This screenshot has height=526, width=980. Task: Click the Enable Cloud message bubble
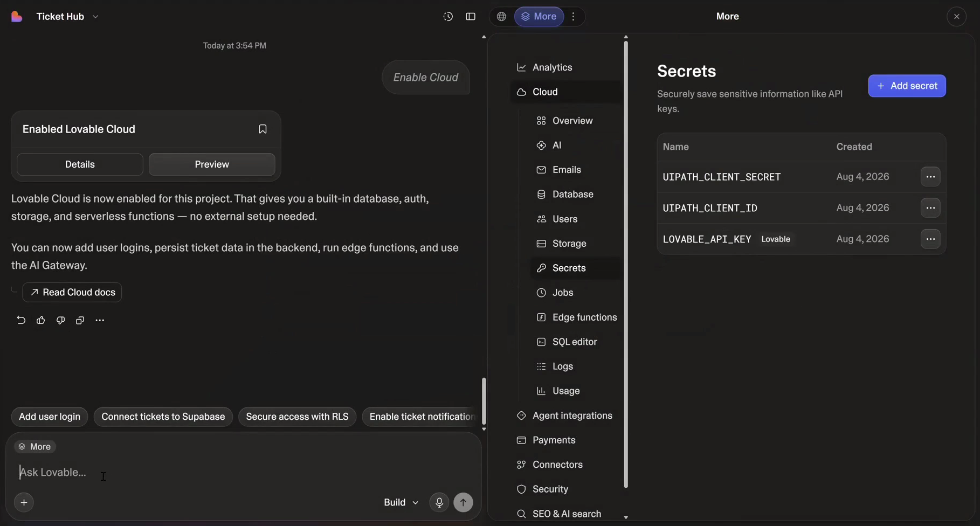click(x=426, y=78)
